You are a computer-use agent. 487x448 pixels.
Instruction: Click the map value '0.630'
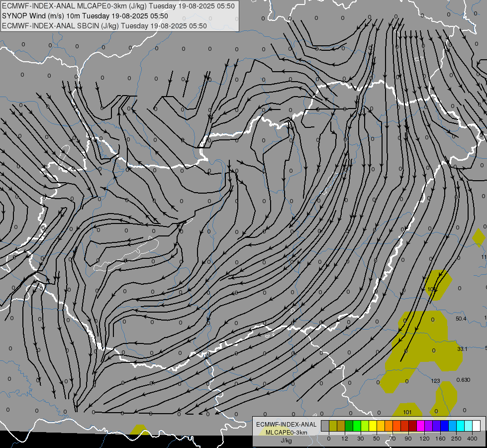[x=463, y=380]
